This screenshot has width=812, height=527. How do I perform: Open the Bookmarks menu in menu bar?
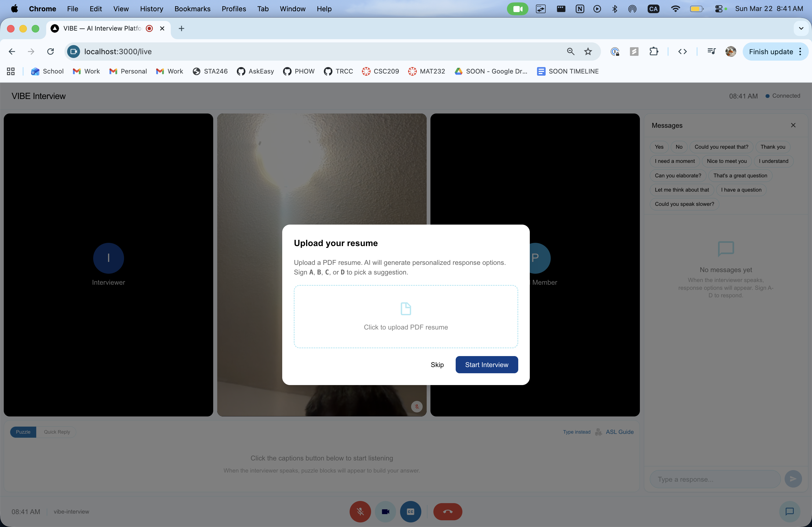(x=192, y=9)
